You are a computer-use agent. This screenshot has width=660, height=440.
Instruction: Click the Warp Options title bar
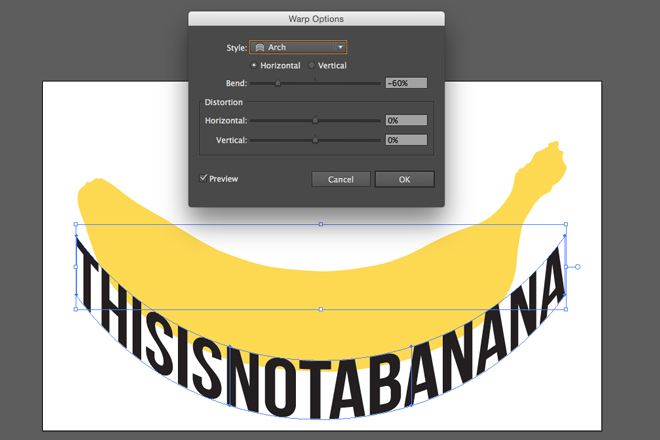click(316, 19)
